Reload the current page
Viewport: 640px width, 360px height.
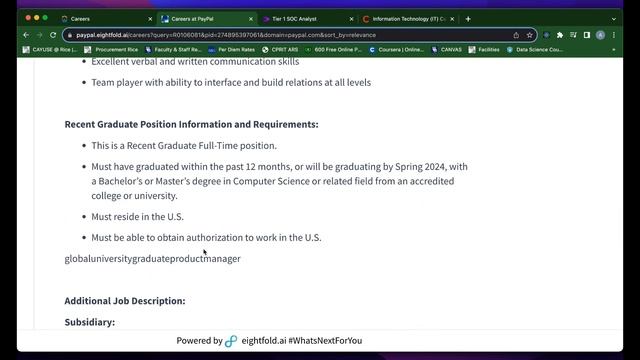point(53,35)
